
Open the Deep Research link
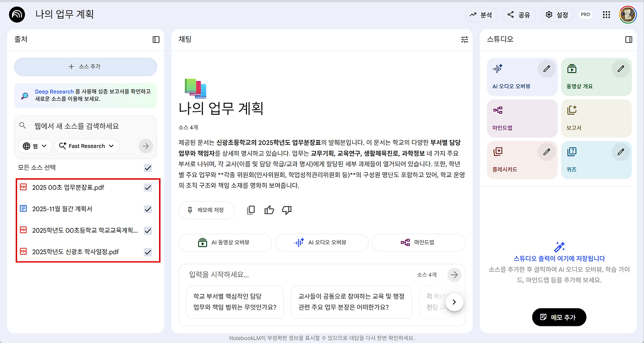(54, 92)
